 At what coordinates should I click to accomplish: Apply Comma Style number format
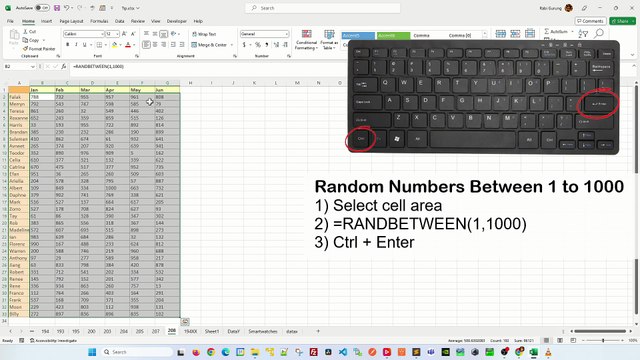[267, 44]
